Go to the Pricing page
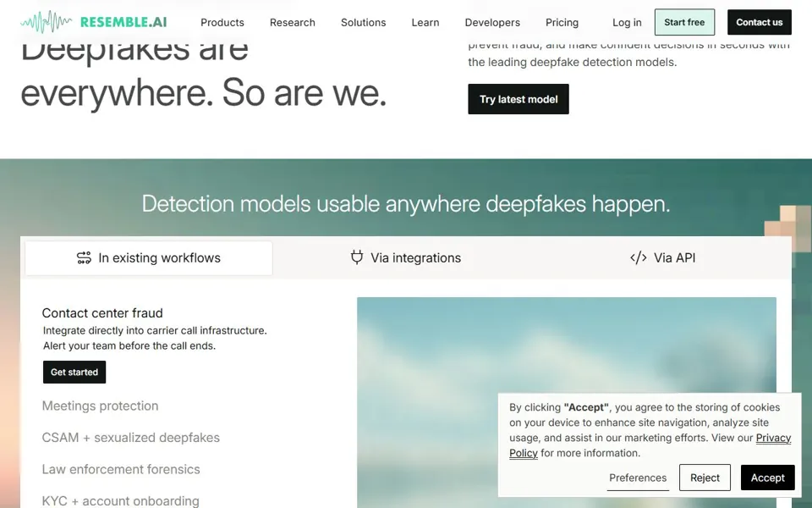Viewport: 812px width, 508px height. point(562,22)
